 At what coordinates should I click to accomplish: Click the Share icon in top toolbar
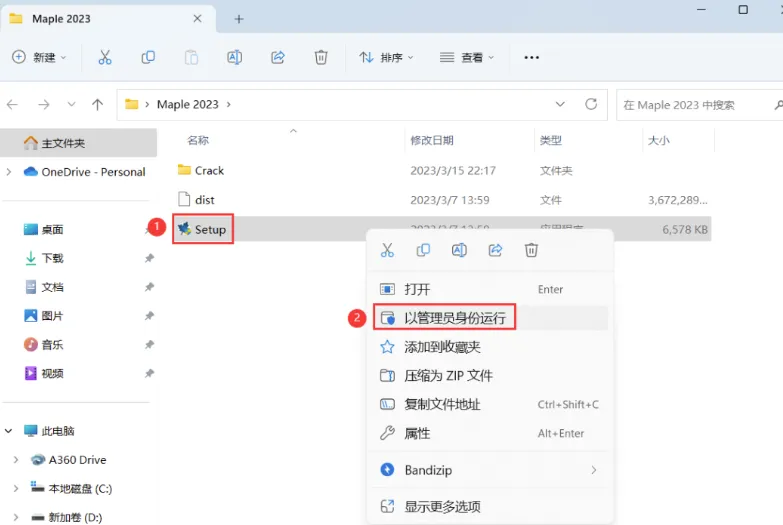[278, 57]
